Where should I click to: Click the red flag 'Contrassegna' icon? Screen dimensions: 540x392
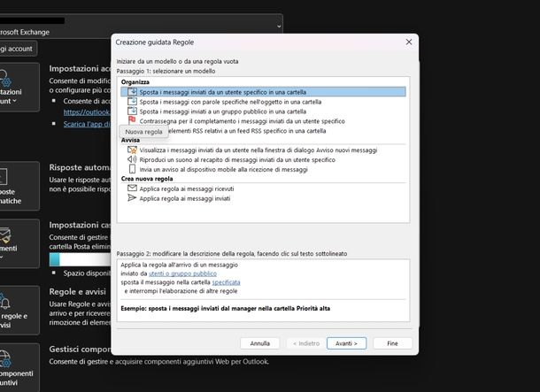click(132, 120)
